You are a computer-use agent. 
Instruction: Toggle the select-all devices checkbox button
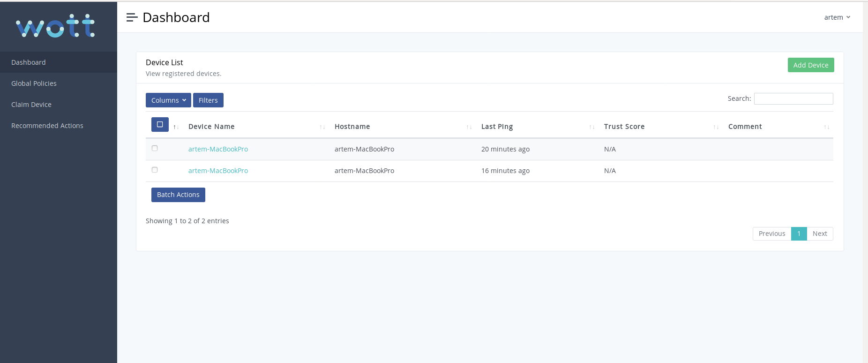point(160,124)
